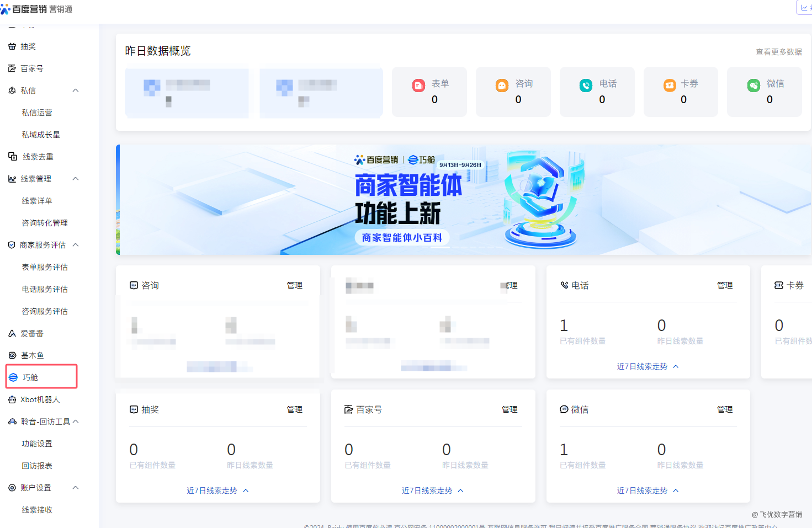
Task: Click the orange 卡券 icon in overview
Action: click(670, 85)
